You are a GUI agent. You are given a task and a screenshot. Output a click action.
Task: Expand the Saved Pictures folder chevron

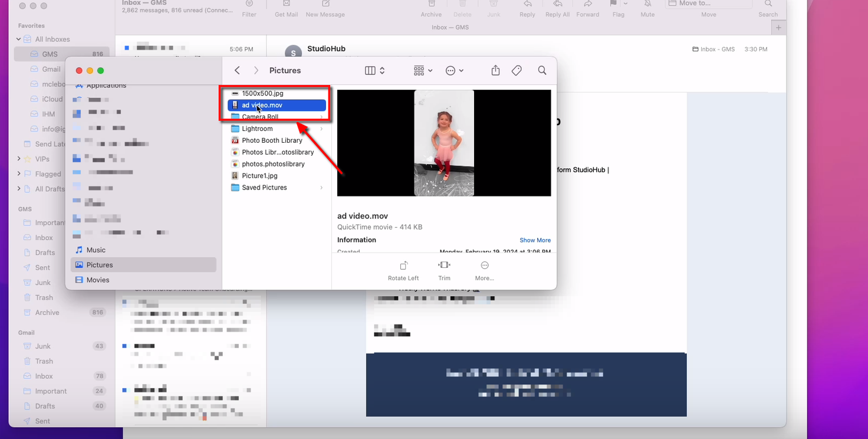click(x=321, y=188)
